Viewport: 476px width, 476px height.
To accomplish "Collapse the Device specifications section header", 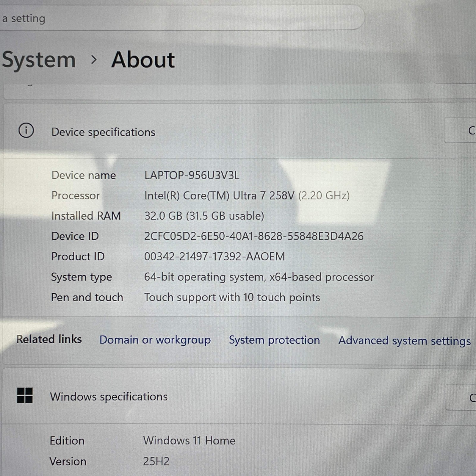I will [x=239, y=131].
